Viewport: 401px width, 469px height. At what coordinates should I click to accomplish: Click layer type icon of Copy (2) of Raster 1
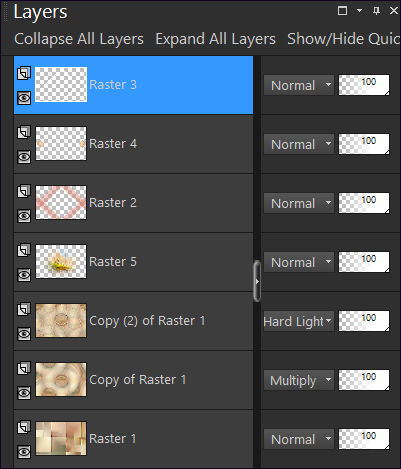pyautogui.click(x=24, y=309)
